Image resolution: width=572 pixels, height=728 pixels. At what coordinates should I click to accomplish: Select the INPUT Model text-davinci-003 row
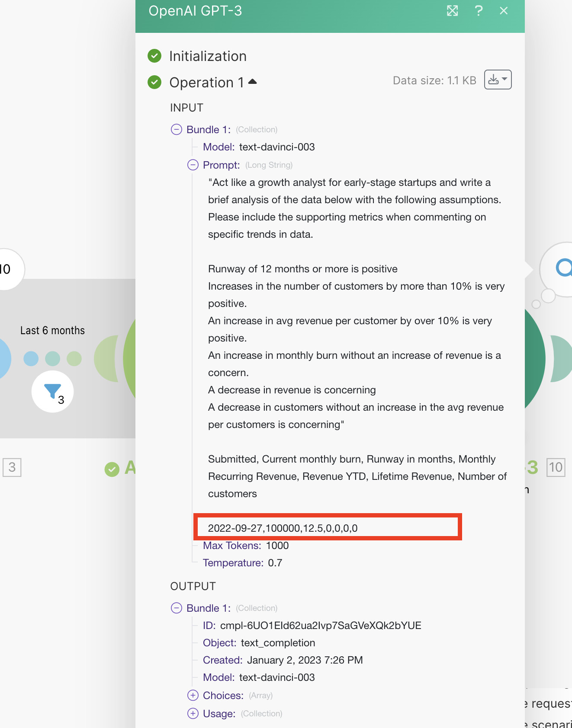coord(259,147)
